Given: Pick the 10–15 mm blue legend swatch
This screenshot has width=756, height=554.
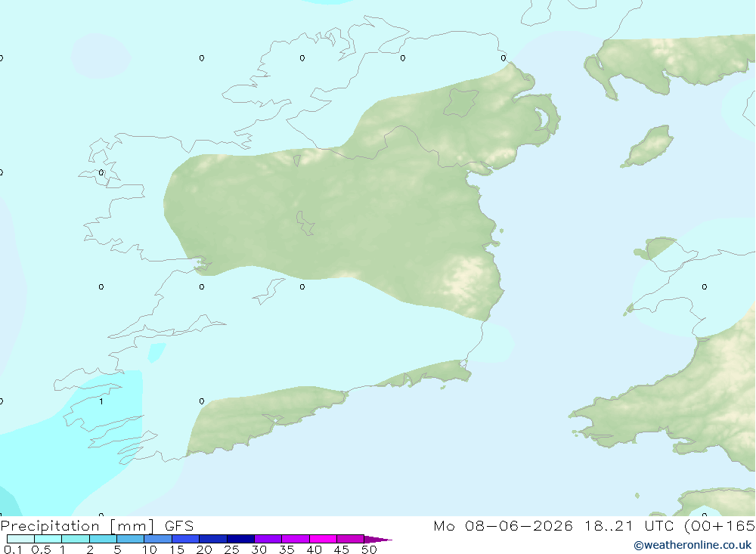Looking at the screenshot, I should pyautogui.click(x=158, y=539).
